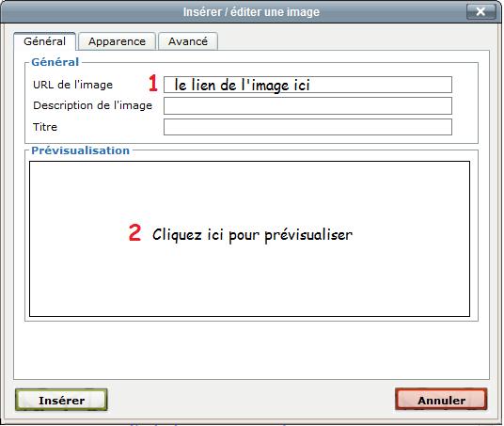Click the 'Insérer / éditer une image' title bar

(251, 12)
